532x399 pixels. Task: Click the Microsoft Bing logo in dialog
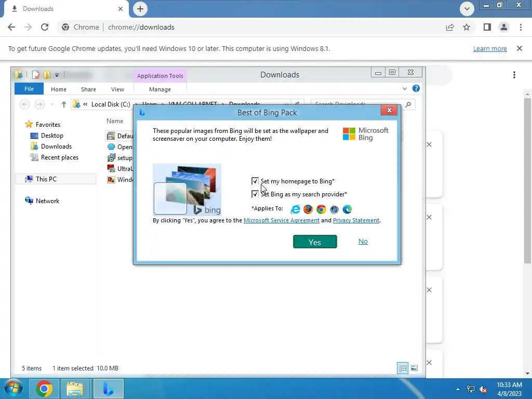365,134
